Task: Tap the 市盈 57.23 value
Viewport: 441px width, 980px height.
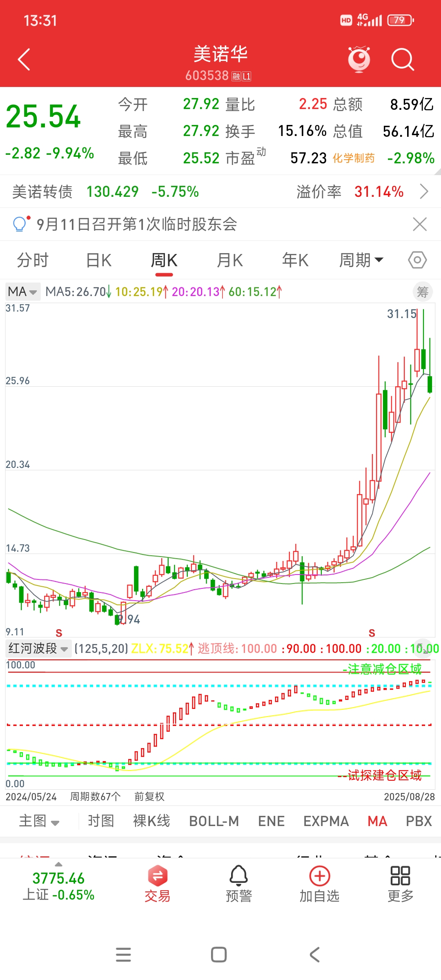Action: pos(308,158)
